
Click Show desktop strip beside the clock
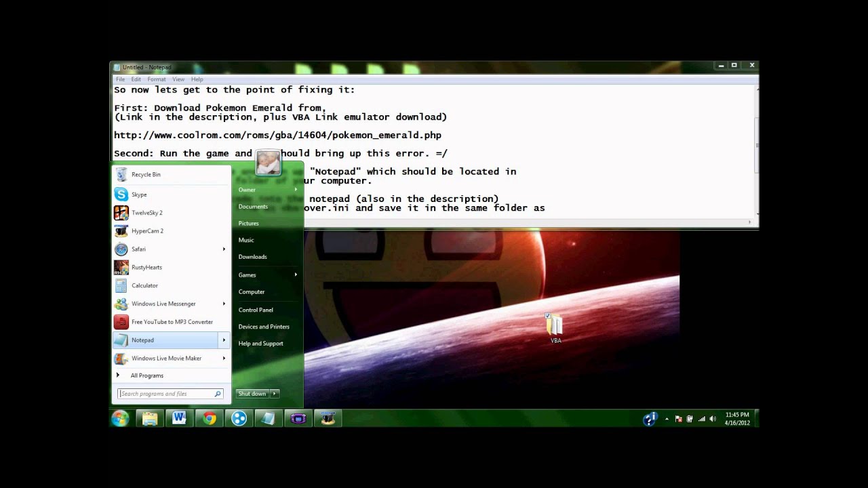[757, 419]
